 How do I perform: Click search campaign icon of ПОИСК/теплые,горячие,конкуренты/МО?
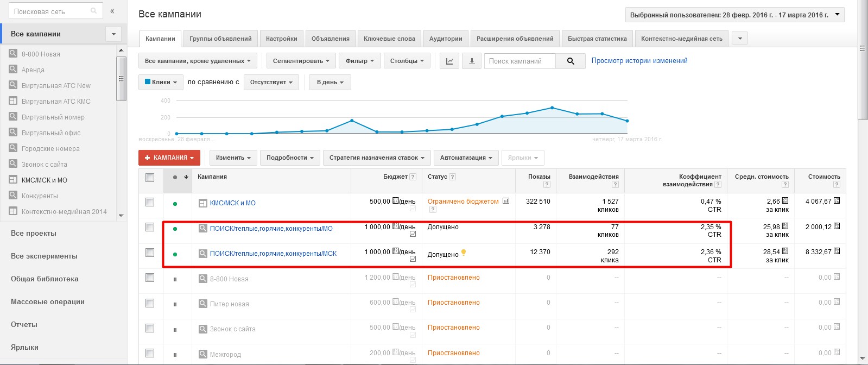pos(202,228)
